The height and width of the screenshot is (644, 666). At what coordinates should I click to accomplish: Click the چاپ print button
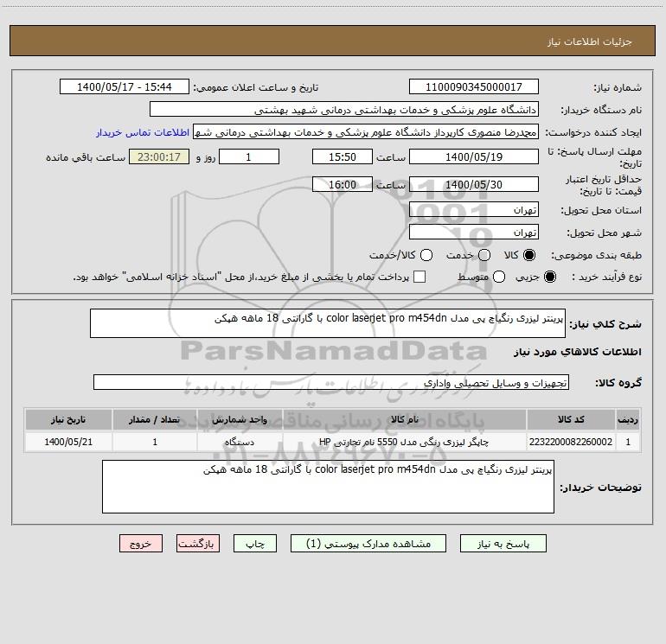[255, 544]
